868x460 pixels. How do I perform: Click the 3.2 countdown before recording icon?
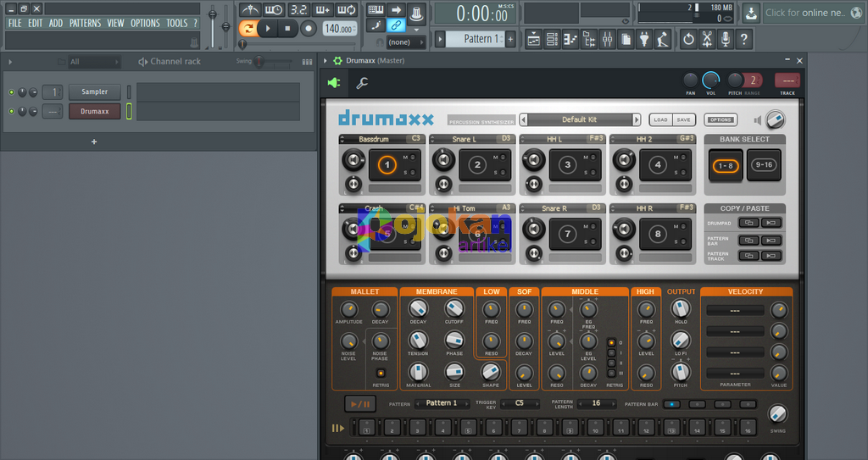(x=299, y=10)
